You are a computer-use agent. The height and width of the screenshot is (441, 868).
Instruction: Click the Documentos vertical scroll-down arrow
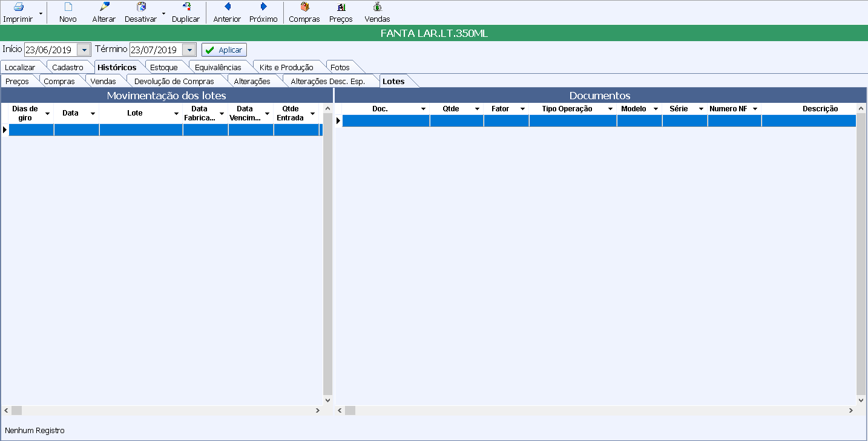tap(861, 400)
